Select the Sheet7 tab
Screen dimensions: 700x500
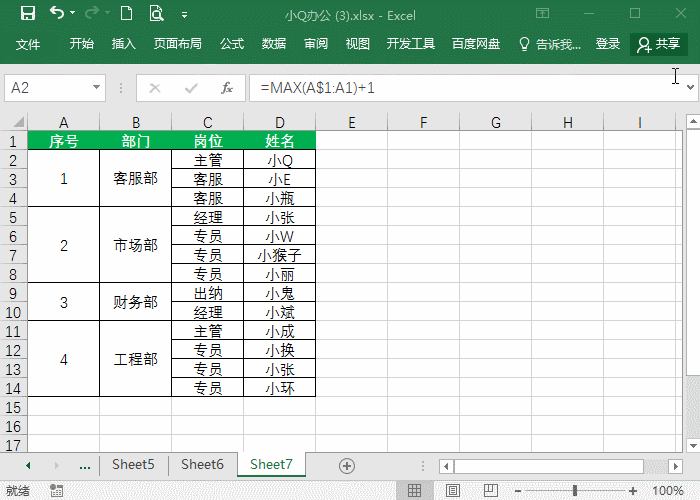(x=271, y=465)
